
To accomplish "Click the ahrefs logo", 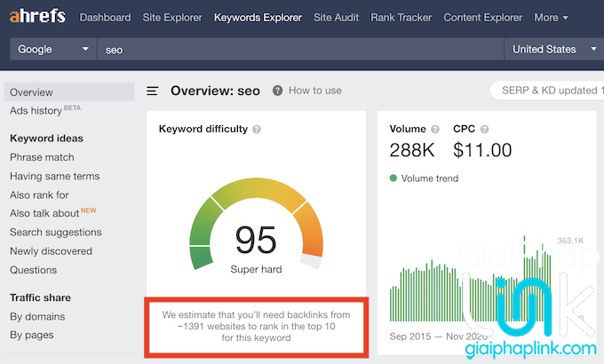I will tap(38, 17).
